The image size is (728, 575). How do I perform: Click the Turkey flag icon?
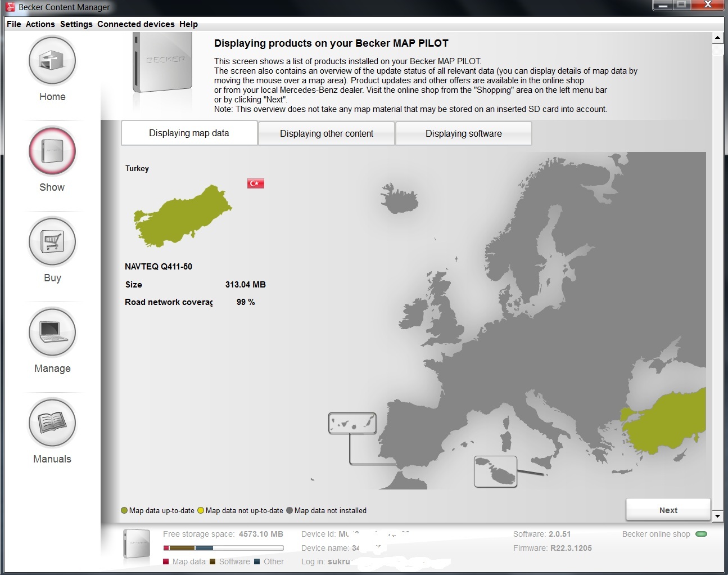[256, 183]
